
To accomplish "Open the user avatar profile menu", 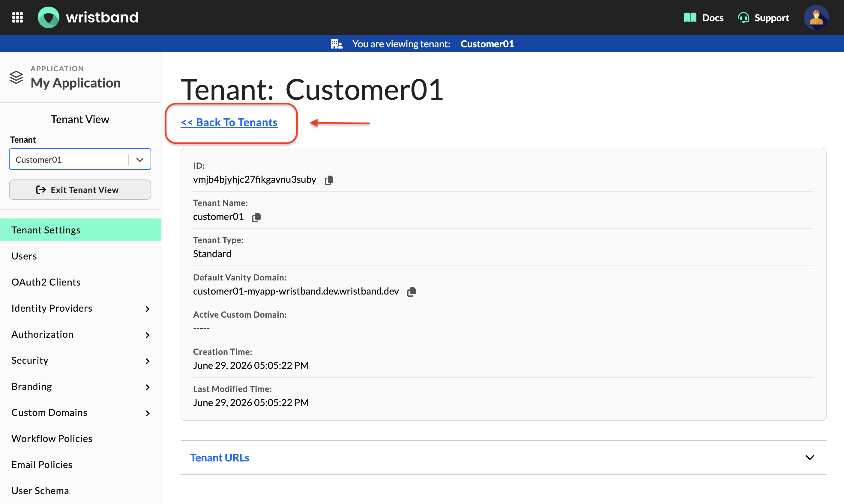I will (x=816, y=17).
